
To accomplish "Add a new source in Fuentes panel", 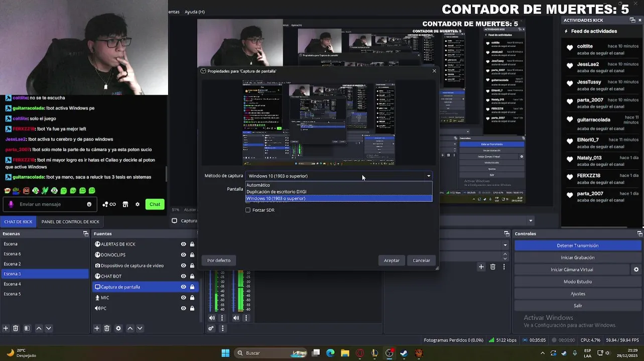I will (x=97, y=328).
